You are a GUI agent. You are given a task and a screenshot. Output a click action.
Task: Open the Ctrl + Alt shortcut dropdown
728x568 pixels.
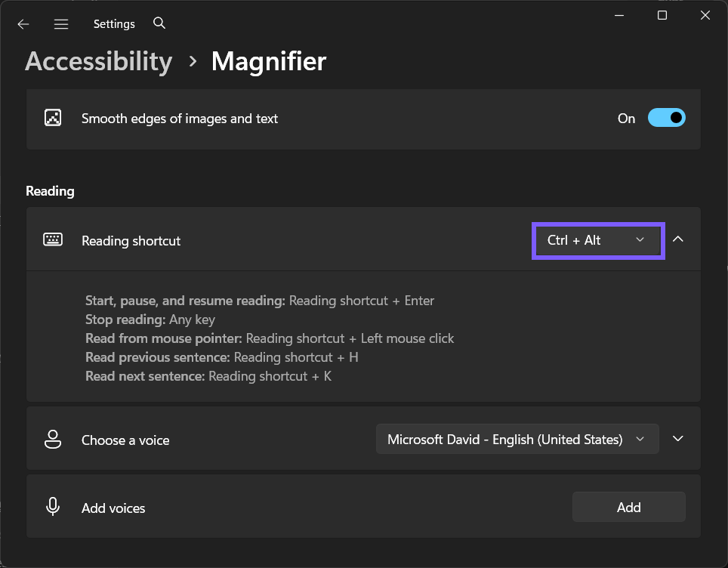point(598,241)
